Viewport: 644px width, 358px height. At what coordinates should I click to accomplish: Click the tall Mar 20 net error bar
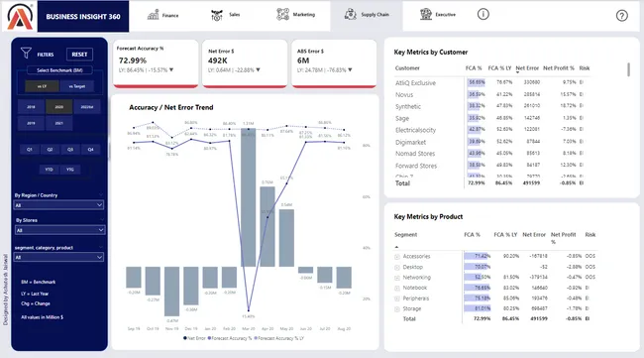tap(248, 197)
